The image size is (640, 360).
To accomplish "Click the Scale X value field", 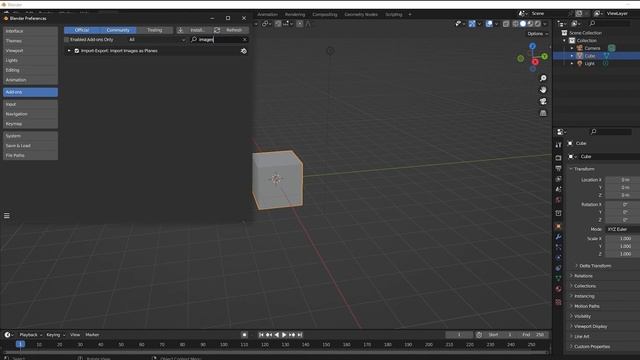I will 622,238.
